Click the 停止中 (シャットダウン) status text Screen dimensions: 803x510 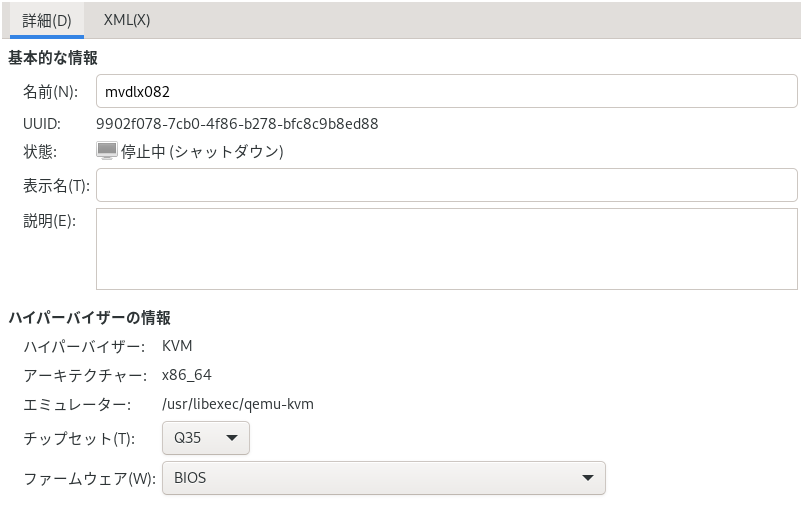click(202, 152)
